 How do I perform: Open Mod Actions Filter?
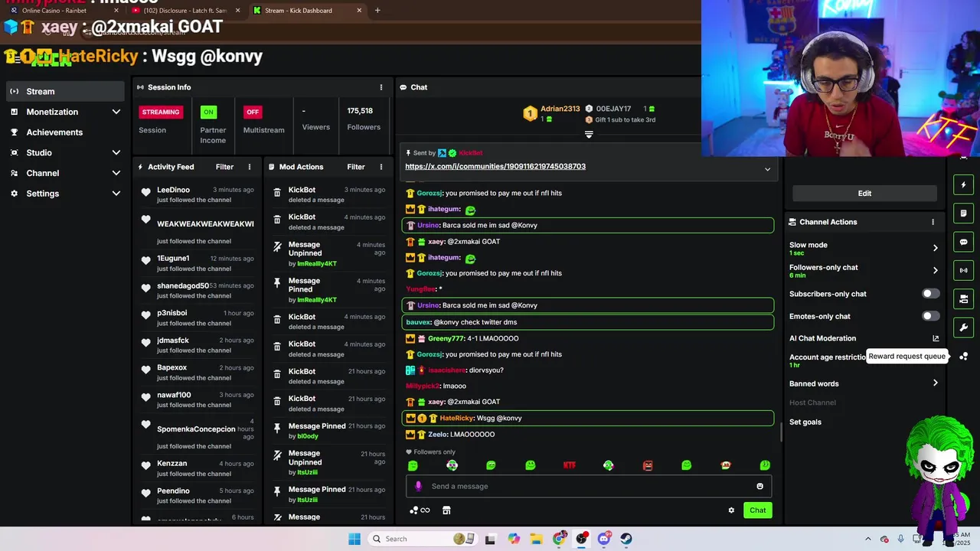pyautogui.click(x=356, y=167)
